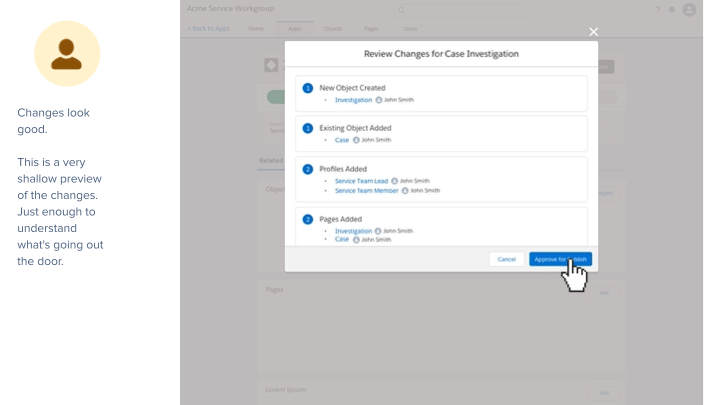Click the count badge beside Profiles Added
The height and width of the screenshot is (405, 720).
308,169
